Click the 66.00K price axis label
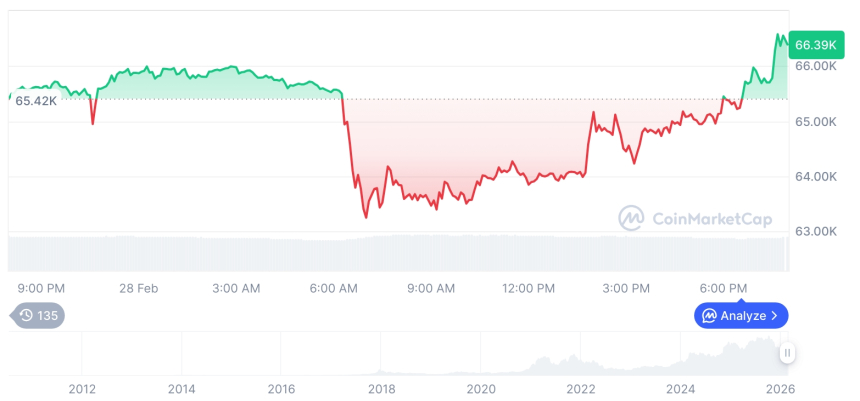Image resolution: width=860 pixels, height=401 pixels. (x=816, y=66)
